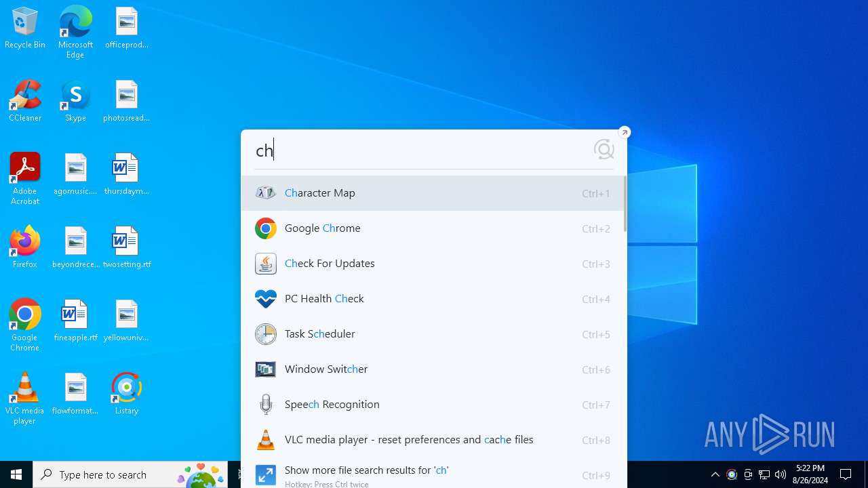868x488 pixels.
Task: Open the volume control in tray
Action: tap(781, 474)
